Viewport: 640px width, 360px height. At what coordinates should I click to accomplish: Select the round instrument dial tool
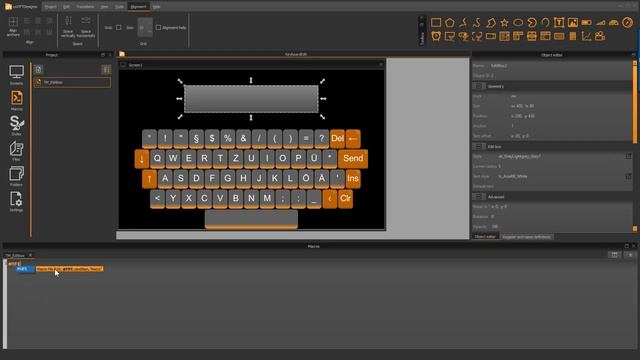click(627, 22)
